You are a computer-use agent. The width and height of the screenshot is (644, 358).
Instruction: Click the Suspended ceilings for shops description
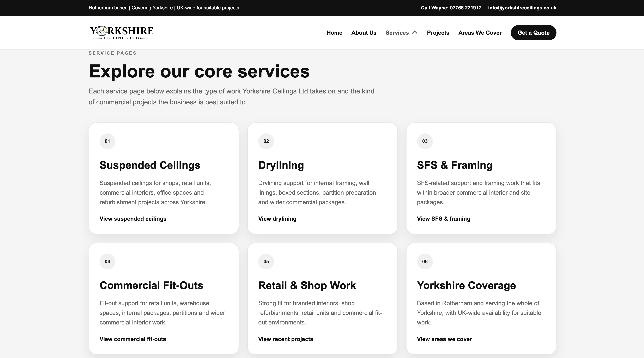tap(155, 193)
